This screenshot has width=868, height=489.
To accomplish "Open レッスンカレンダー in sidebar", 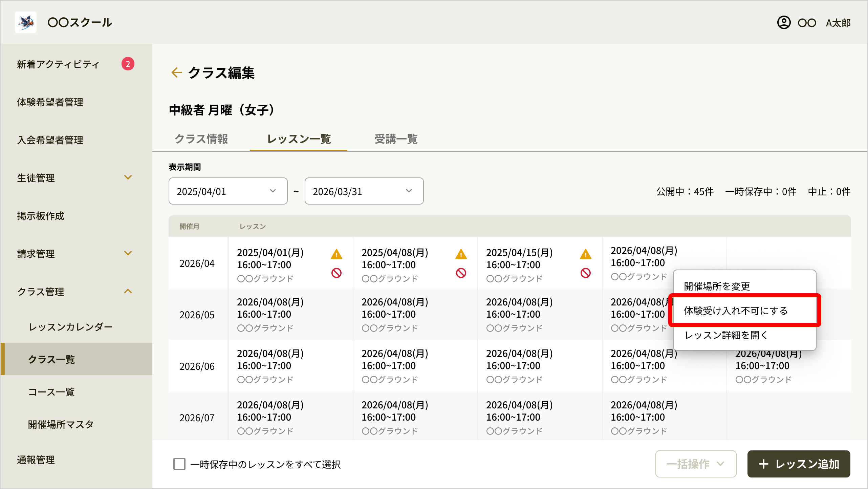I will pyautogui.click(x=70, y=327).
